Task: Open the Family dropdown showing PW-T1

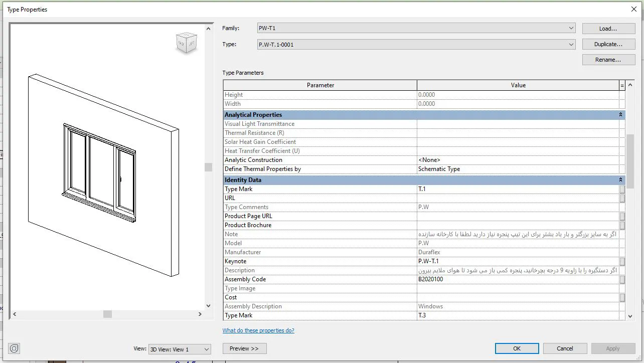Action: tap(416, 28)
